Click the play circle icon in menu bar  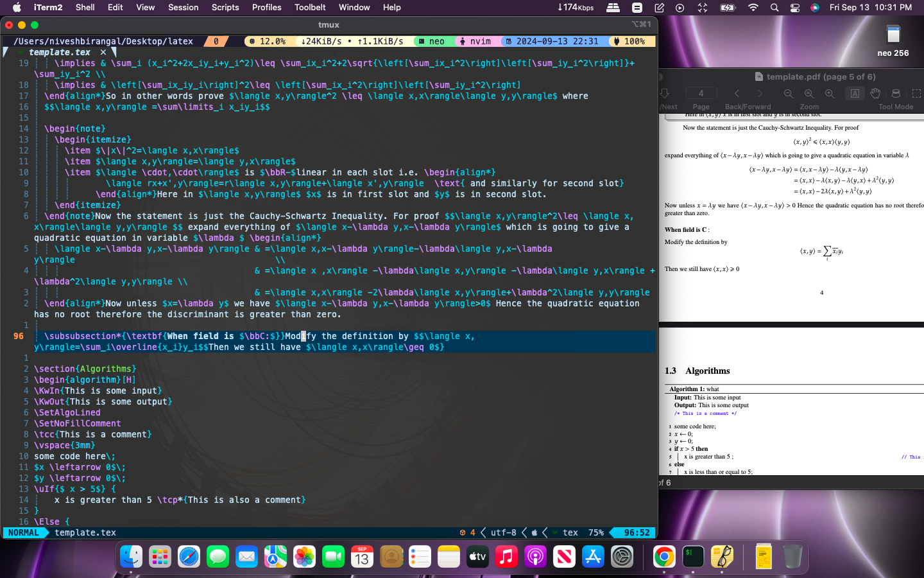[680, 7]
